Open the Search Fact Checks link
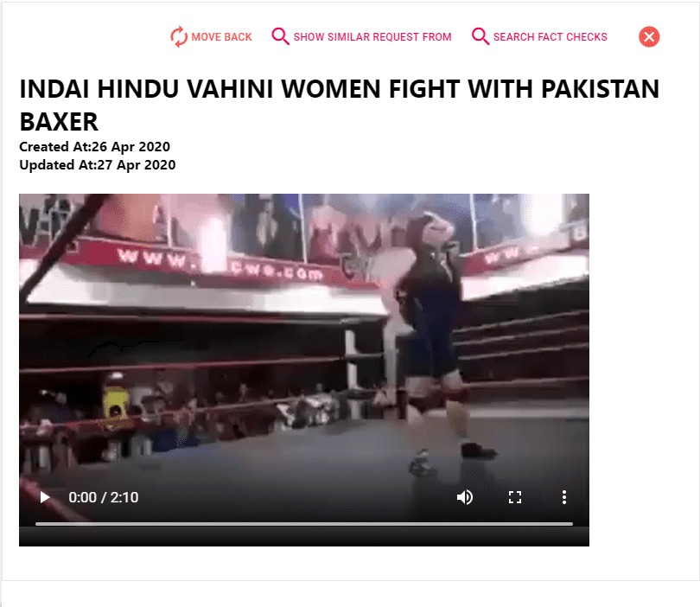The image size is (700, 607). click(x=550, y=37)
